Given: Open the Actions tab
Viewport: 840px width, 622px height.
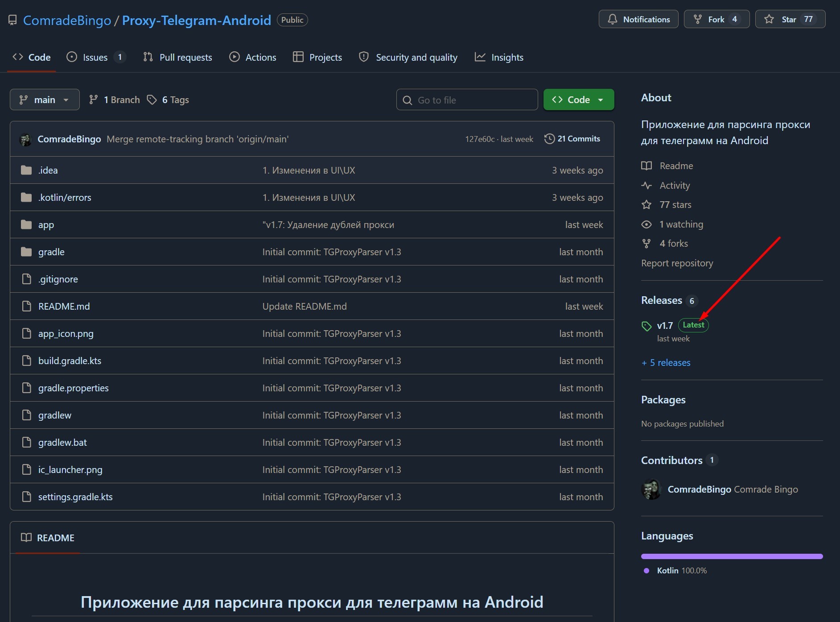Looking at the screenshot, I should click(253, 57).
